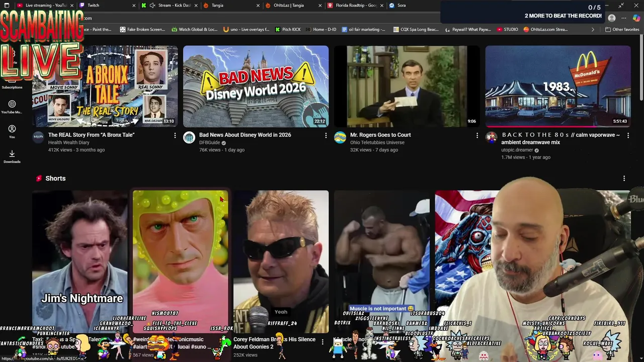Open title BACK TO THE 80s vaporwave mix

[560, 138]
